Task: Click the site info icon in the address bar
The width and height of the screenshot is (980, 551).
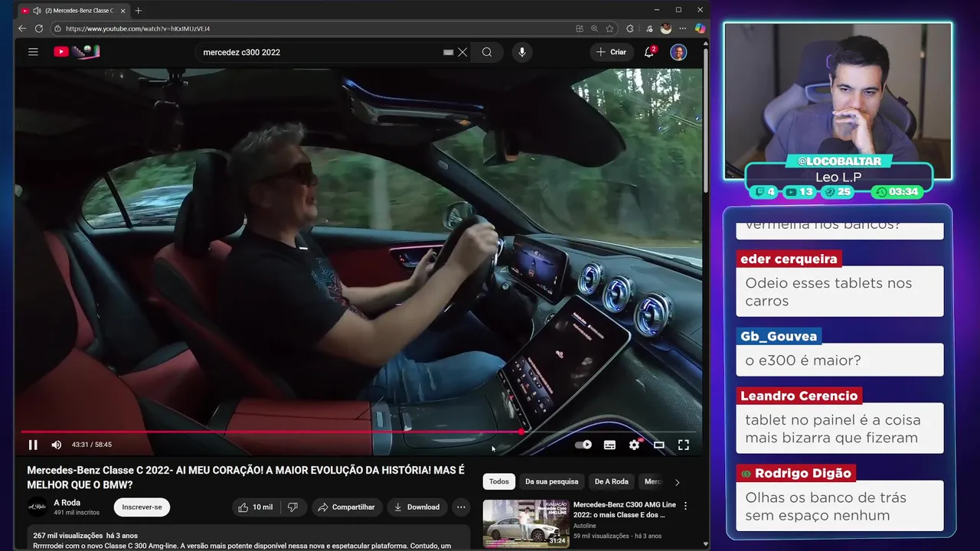Action: 57,28
